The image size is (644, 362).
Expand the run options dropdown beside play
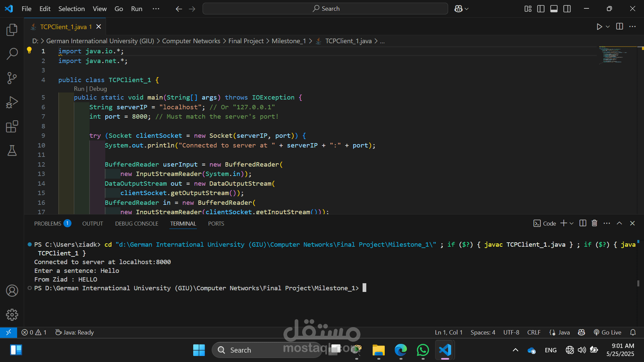point(608,26)
